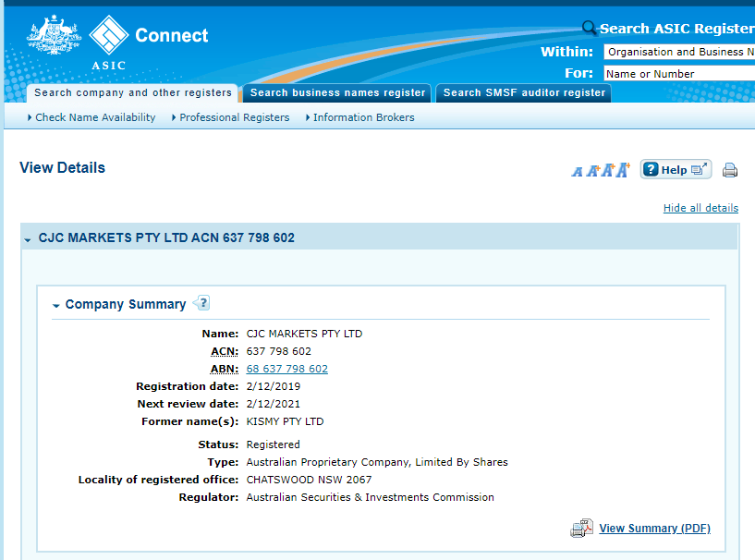755x560 pixels.
Task: Click the ASIC Connect logo
Action: (150, 43)
